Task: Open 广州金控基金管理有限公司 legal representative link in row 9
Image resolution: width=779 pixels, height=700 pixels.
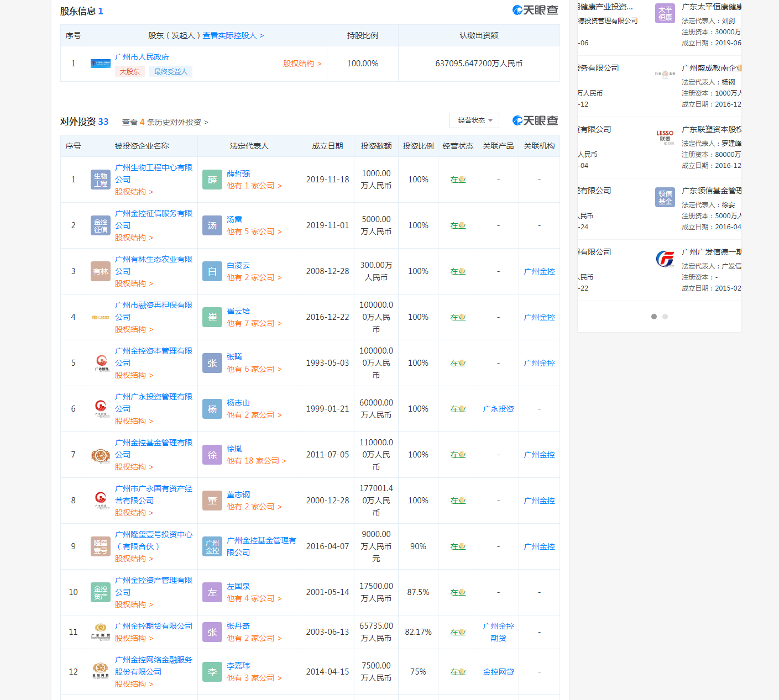Action: [262, 546]
